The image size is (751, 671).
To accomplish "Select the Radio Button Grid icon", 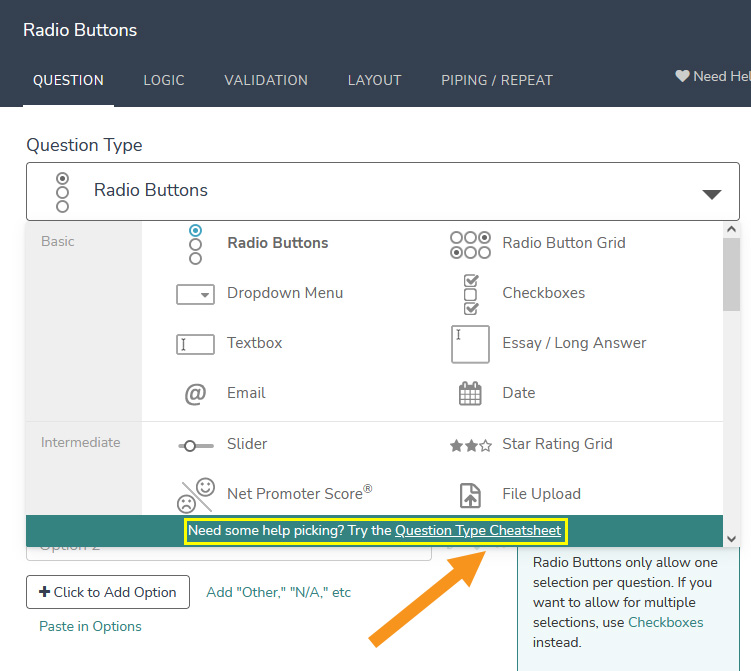I will point(470,244).
